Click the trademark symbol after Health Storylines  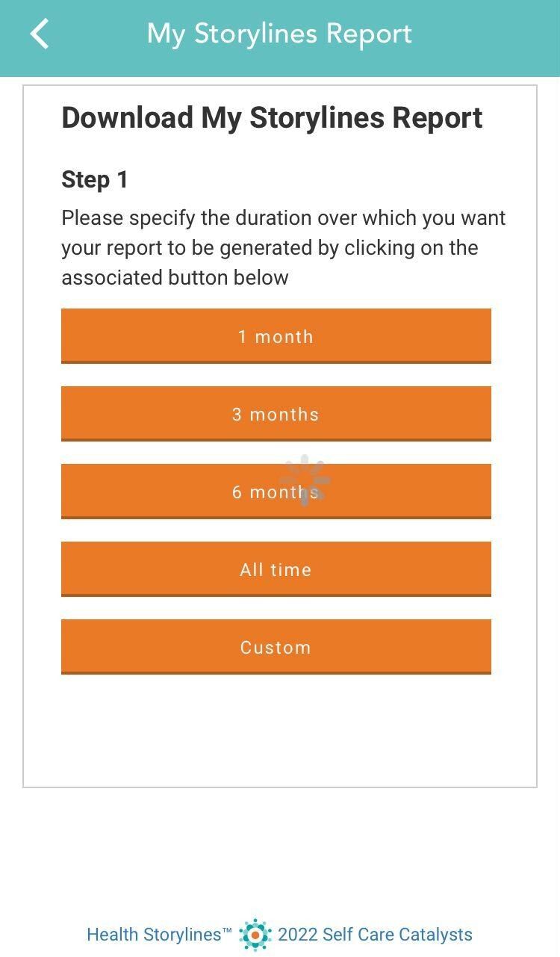(227, 931)
